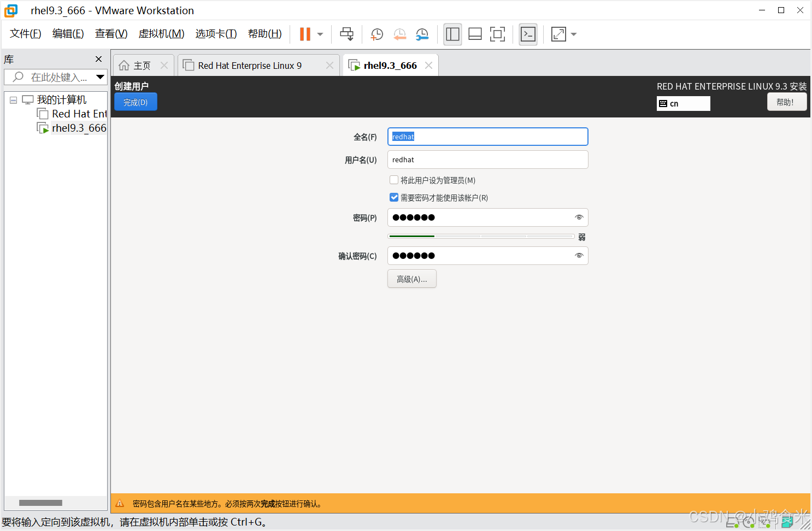Click the 密码(P) field
Image resolution: width=812 pixels, height=531 pixels.
tap(487, 217)
